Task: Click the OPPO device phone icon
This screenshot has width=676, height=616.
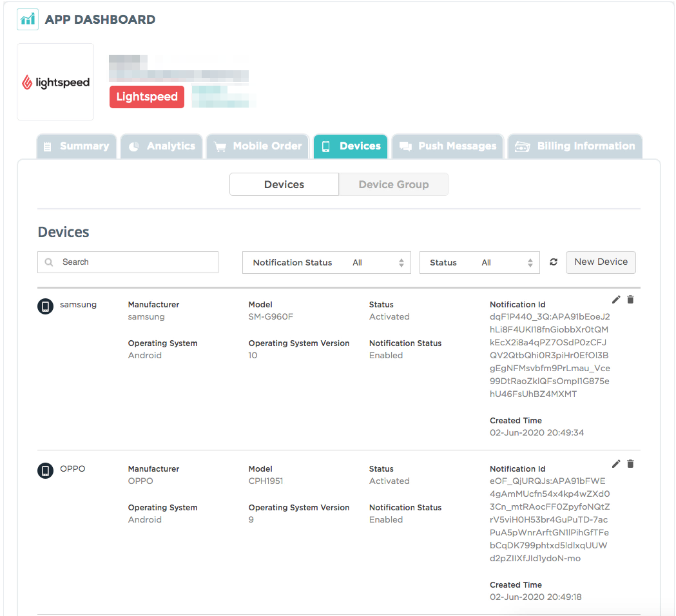Action: click(x=44, y=470)
